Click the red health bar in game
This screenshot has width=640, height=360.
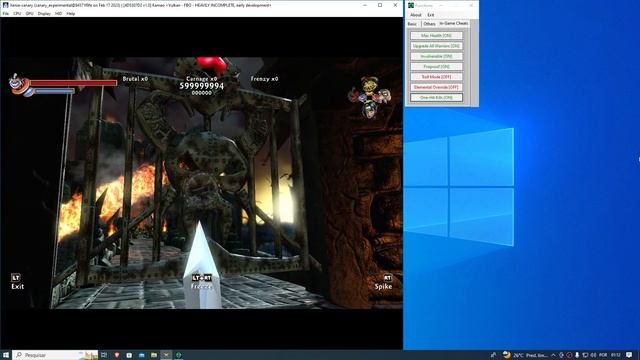coord(74,83)
